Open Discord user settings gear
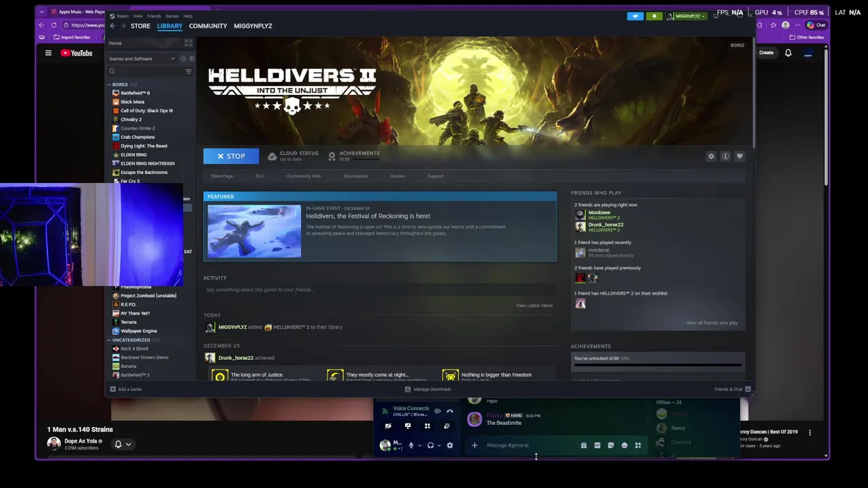The height and width of the screenshot is (488, 868). 450,445
